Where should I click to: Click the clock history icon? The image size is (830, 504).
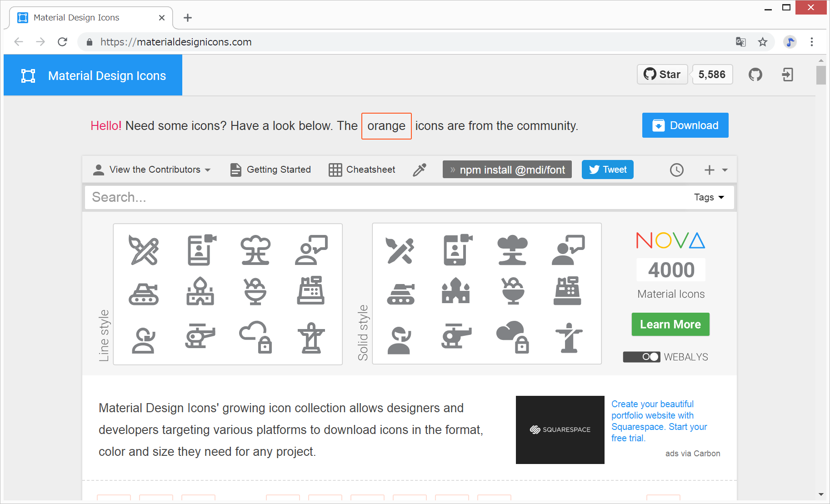tap(676, 170)
